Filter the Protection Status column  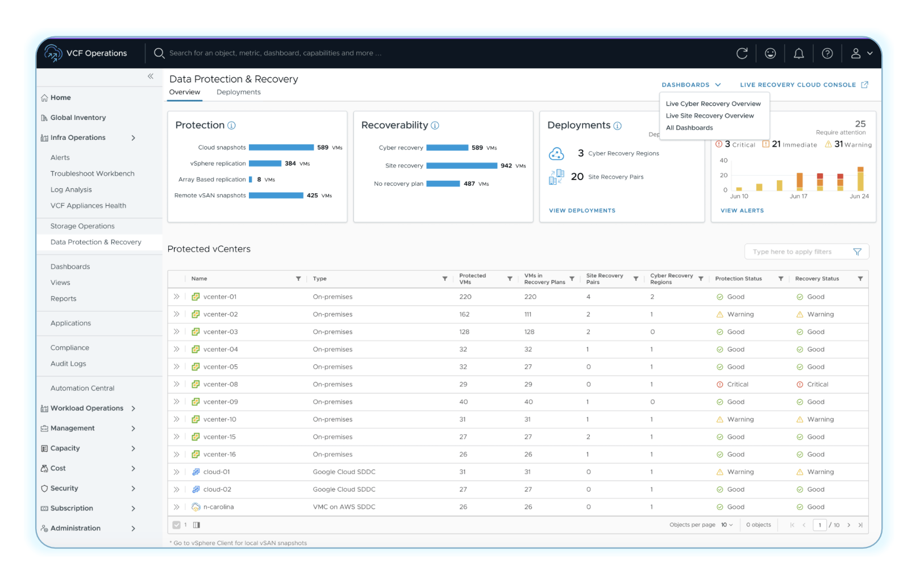coord(781,279)
